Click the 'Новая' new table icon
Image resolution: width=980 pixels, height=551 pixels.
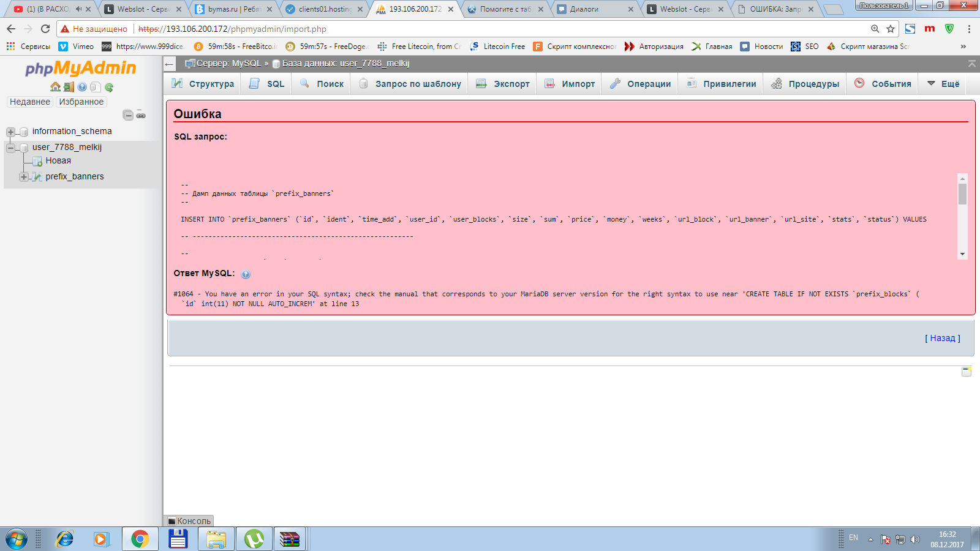37,161
